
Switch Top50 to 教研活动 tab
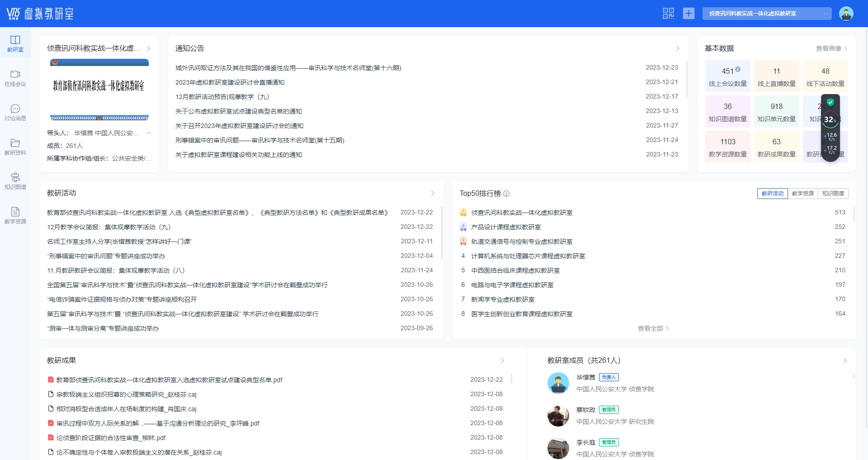pyautogui.click(x=772, y=194)
